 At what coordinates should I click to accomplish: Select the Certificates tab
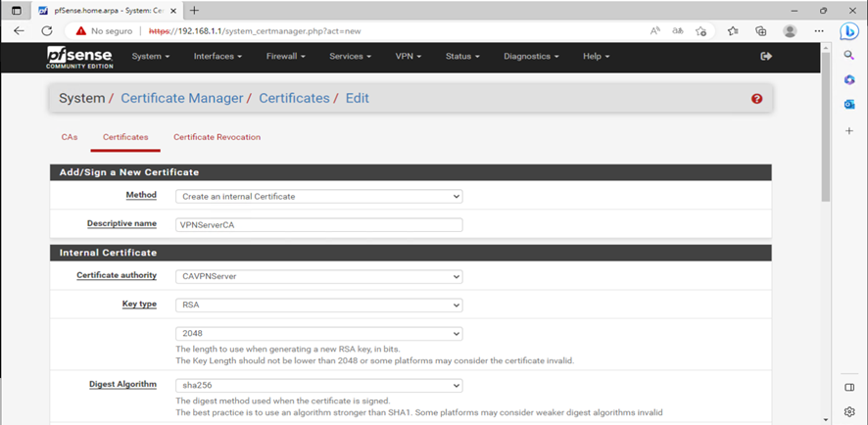[x=125, y=137]
